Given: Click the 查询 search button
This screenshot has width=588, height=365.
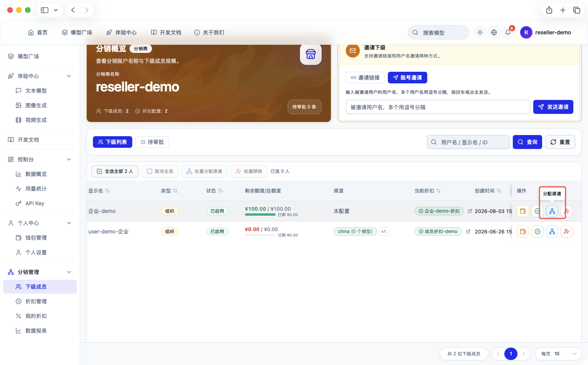Looking at the screenshot, I should (x=527, y=142).
